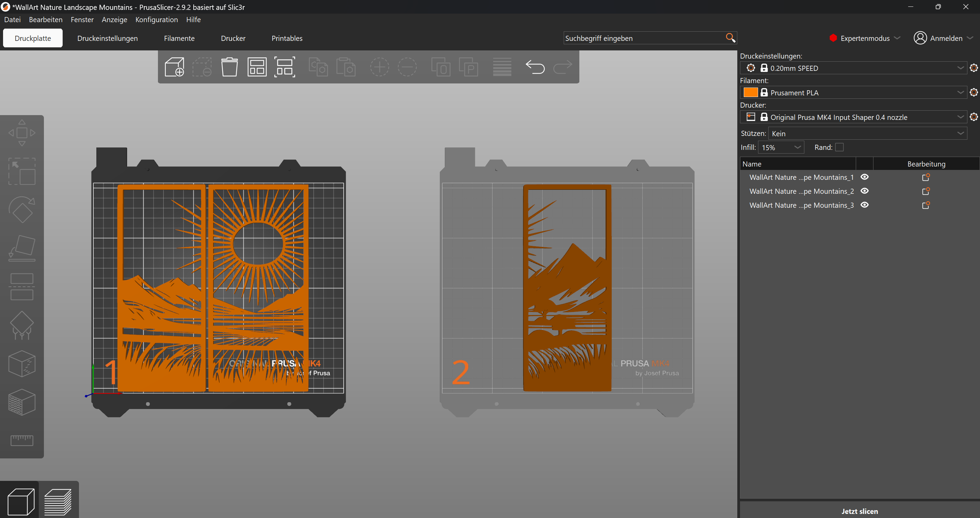Open the Measure ruler tool
980x518 pixels.
pyautogui.click(x=22, y=440)
